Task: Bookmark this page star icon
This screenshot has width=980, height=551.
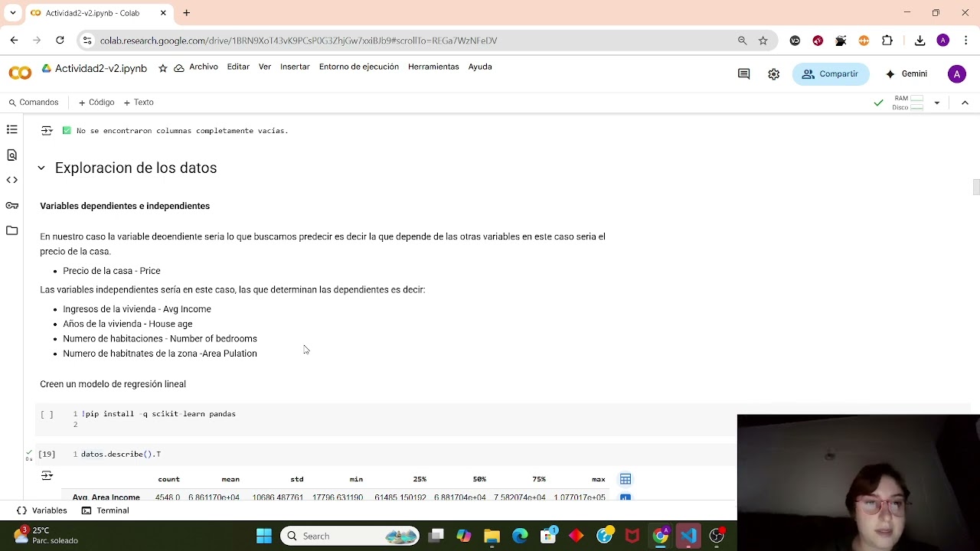Action: 763,41
